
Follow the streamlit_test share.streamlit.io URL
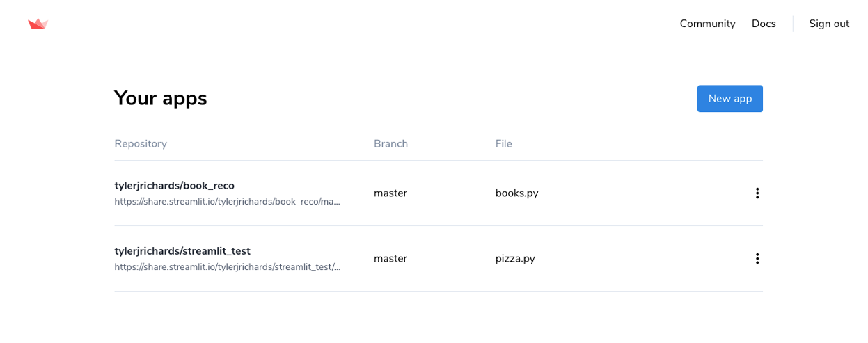(227, 267)
